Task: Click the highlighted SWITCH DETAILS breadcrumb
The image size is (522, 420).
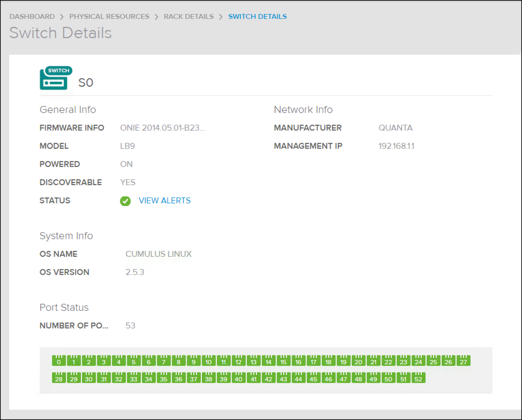Action: [258, 16]
